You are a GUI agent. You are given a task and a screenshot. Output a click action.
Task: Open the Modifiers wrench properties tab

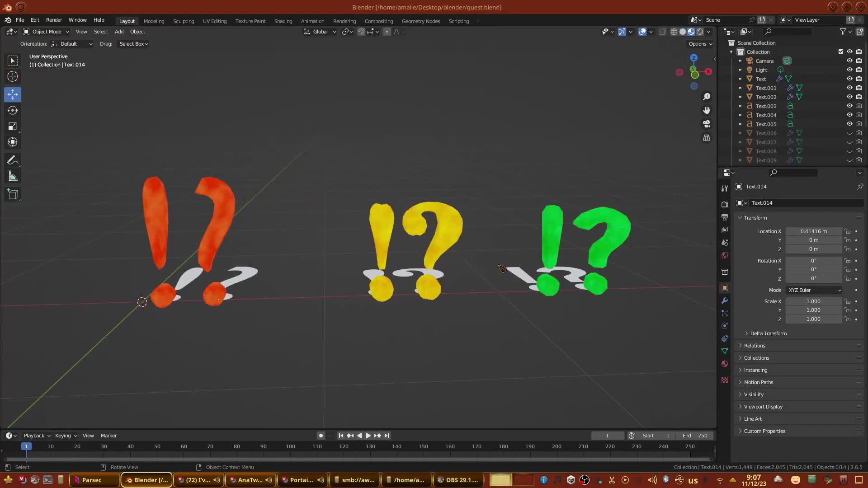click(x=725, y=300)
